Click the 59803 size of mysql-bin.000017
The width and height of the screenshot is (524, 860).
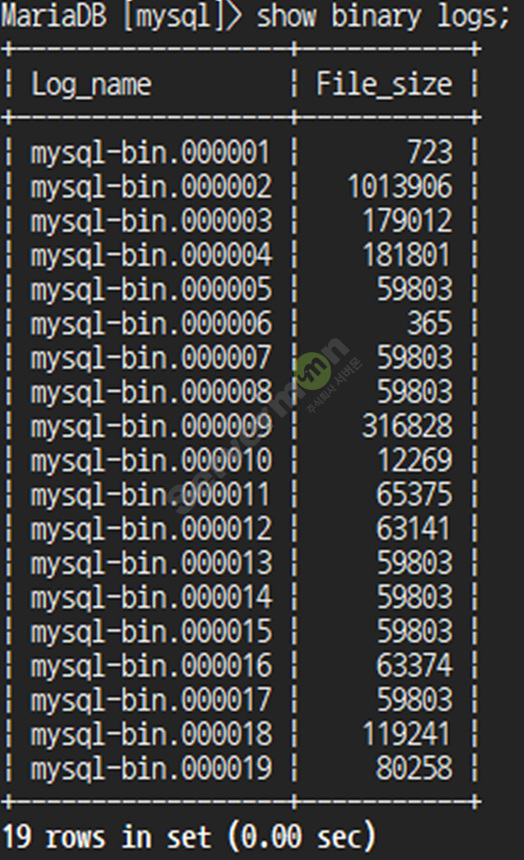pos(415,699)
